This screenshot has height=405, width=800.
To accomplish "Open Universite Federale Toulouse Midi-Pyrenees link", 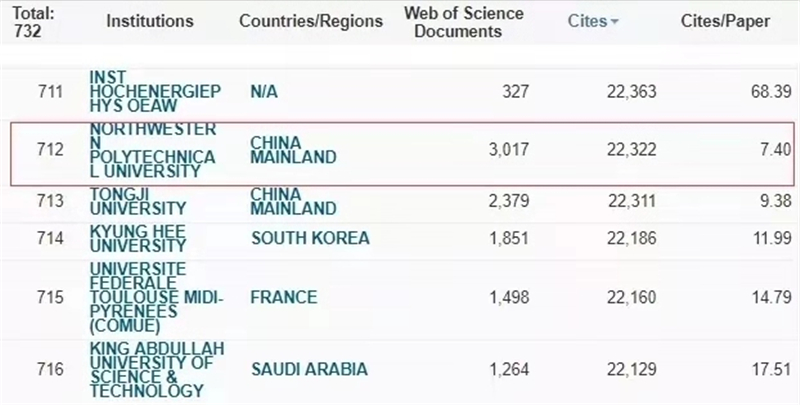I will click(153, 297).
